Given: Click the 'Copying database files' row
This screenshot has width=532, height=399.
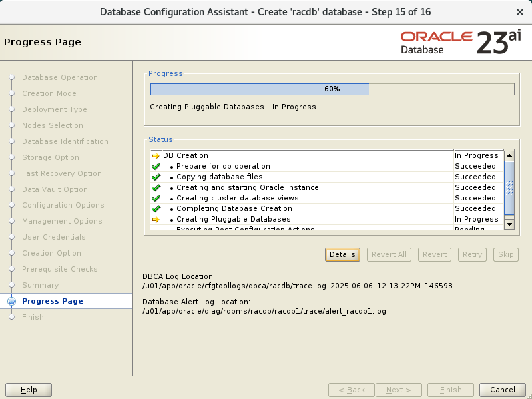Looking at the screenshot, I should point(327,177).
